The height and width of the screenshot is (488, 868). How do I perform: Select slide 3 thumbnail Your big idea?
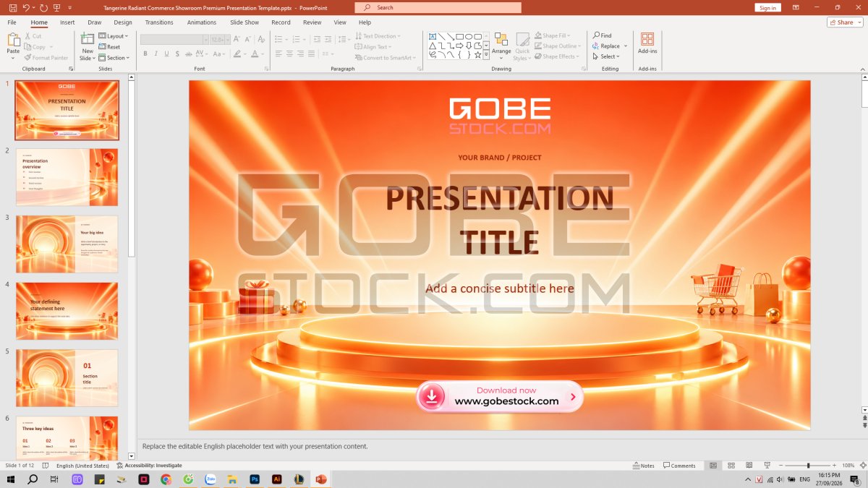coord(67,244)
